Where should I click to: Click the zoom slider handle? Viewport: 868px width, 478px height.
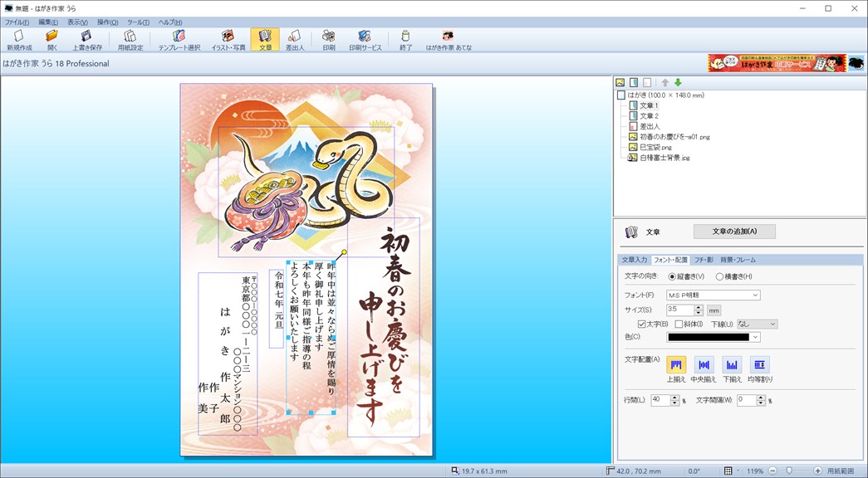pos(789,471)
